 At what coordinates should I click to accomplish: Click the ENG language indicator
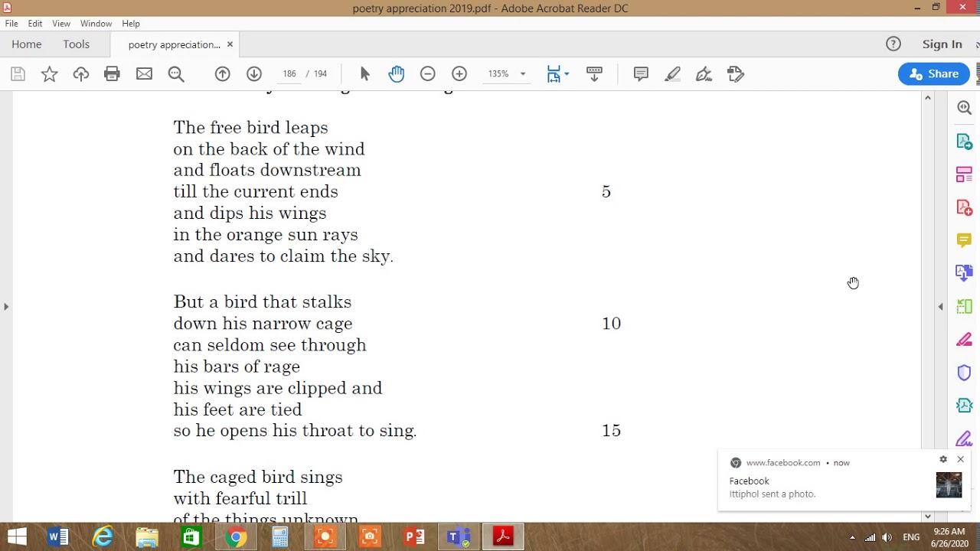[911, 537]
